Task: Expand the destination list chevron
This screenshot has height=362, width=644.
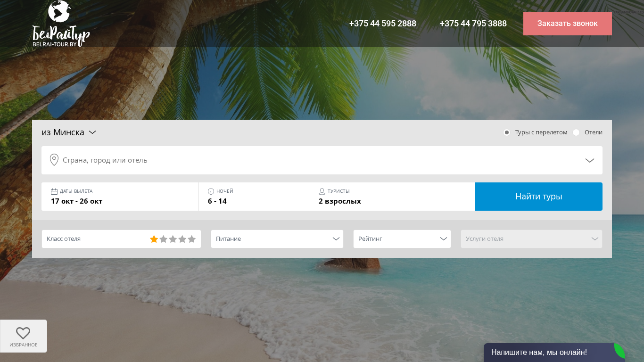Action: [x=590, y=160]
